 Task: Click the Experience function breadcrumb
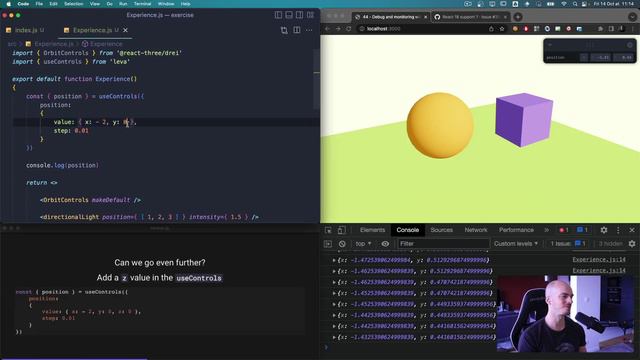tap(102, 44)
